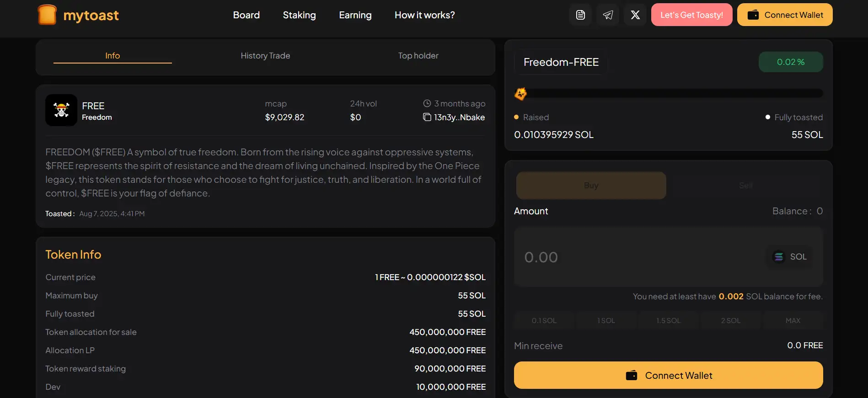Select the 0.1 SOL preset amount
The image size is (868, 398).
[x=544, y=321]
